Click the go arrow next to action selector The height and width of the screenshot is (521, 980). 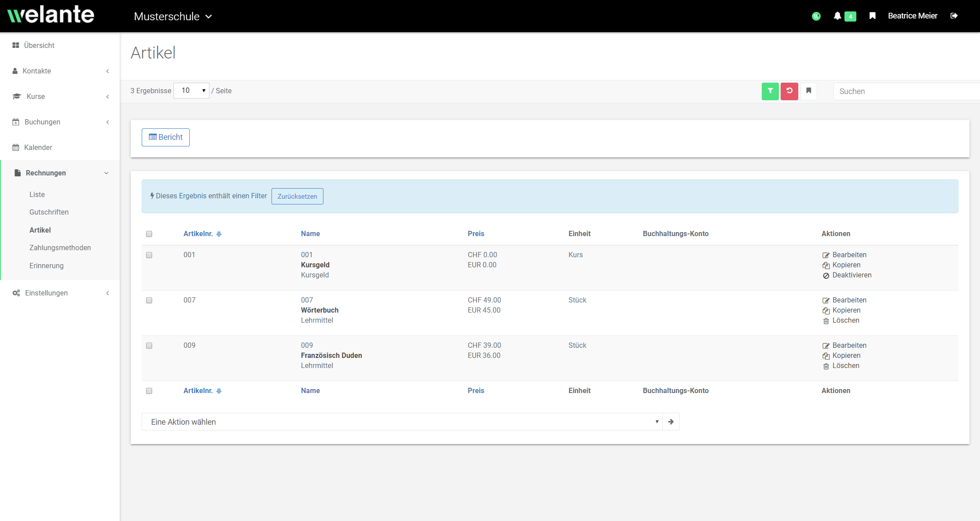[x=671, y=422]
